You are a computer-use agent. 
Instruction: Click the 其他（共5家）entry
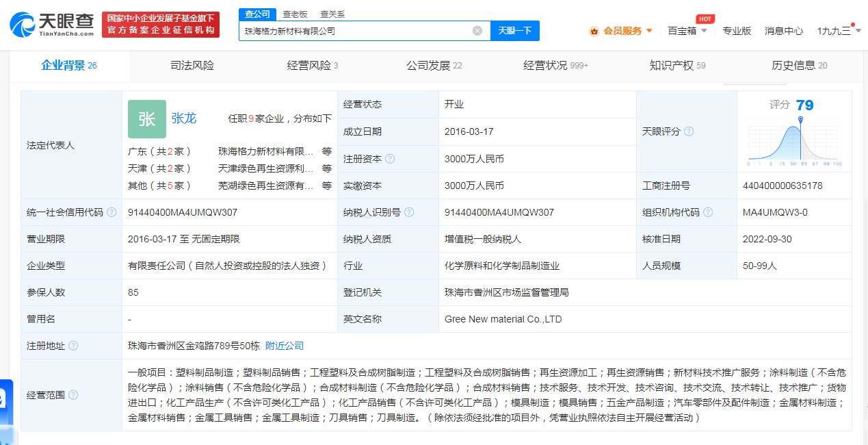(160, 186)
